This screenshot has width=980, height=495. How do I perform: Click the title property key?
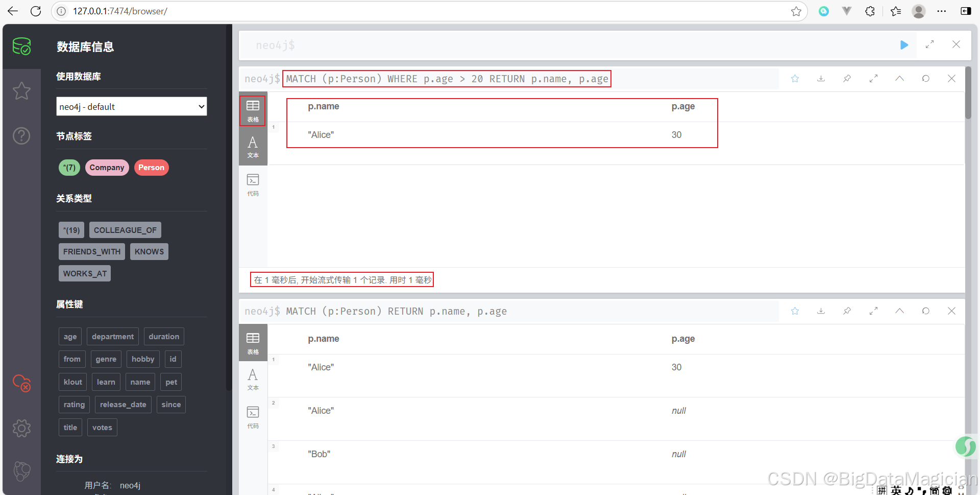click(70, 428)
